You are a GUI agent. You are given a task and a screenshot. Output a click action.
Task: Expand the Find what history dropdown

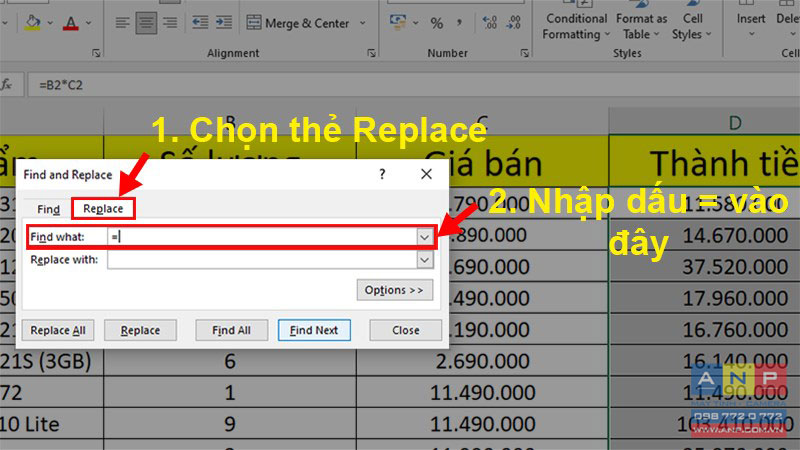(x=424, y=237)
